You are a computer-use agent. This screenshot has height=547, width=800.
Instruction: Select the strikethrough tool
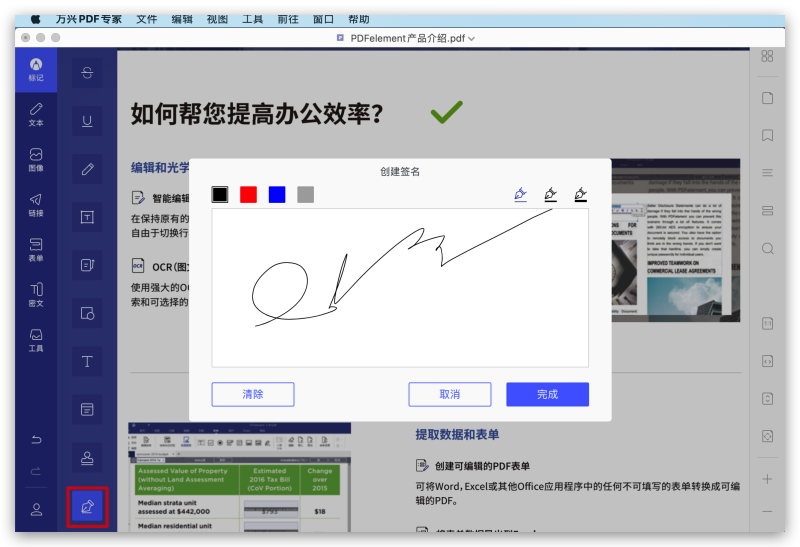(87, 72)
